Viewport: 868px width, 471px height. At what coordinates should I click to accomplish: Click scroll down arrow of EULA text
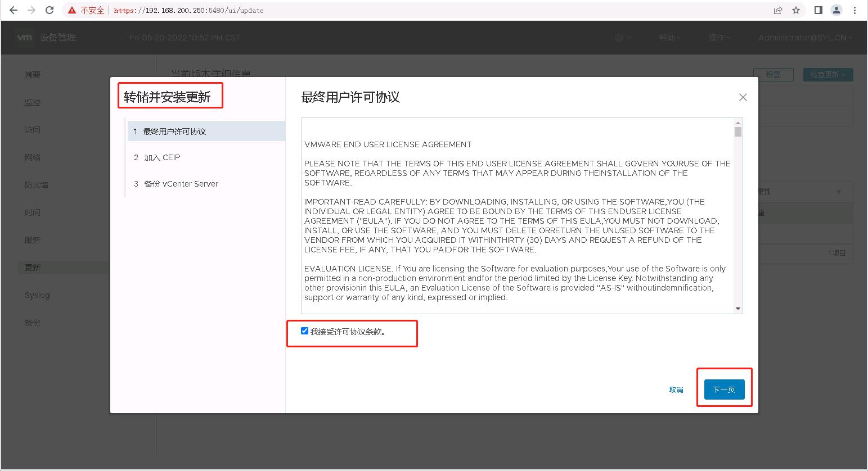(x=738, y=309)
